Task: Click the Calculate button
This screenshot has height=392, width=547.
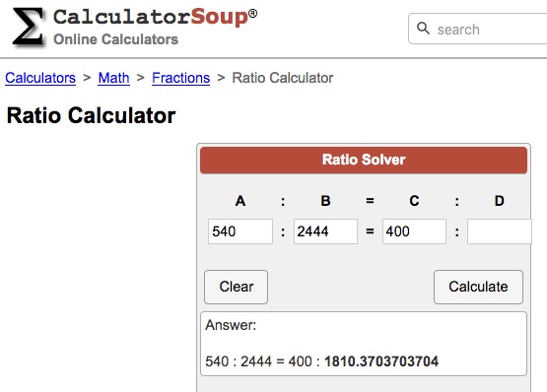Action: click(x=478, y=287)
